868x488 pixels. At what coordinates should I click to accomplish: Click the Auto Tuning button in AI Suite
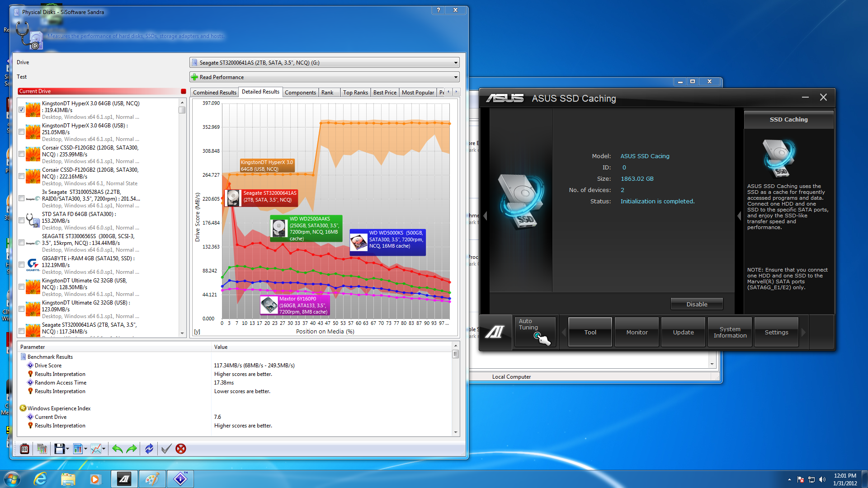[x=535, y=332]
